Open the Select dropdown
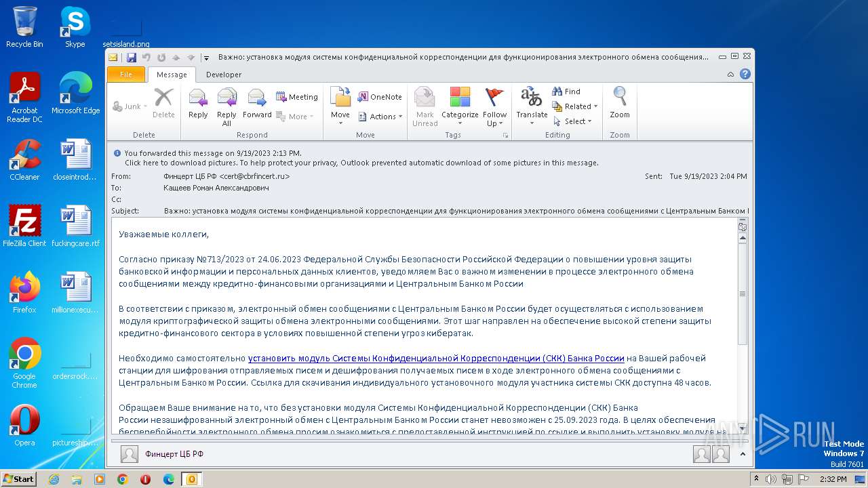This screenshot has width=868, height=488. coord(572,121)
